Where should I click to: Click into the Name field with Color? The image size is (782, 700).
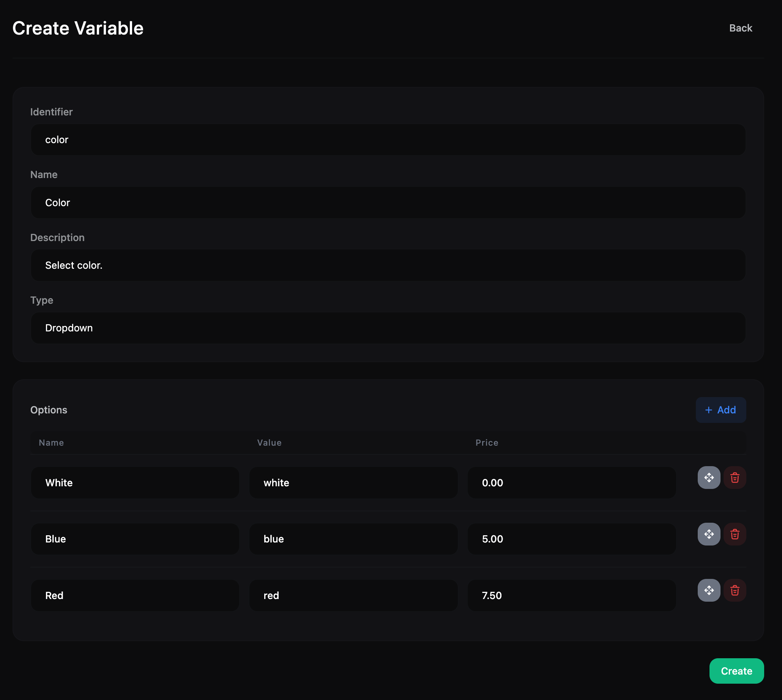[x=388, y=202]
